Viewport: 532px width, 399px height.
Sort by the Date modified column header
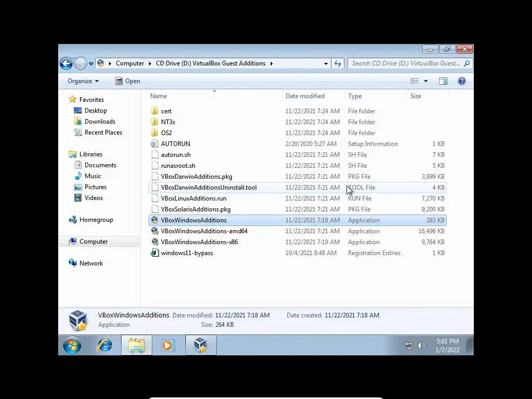pos(305,96)
